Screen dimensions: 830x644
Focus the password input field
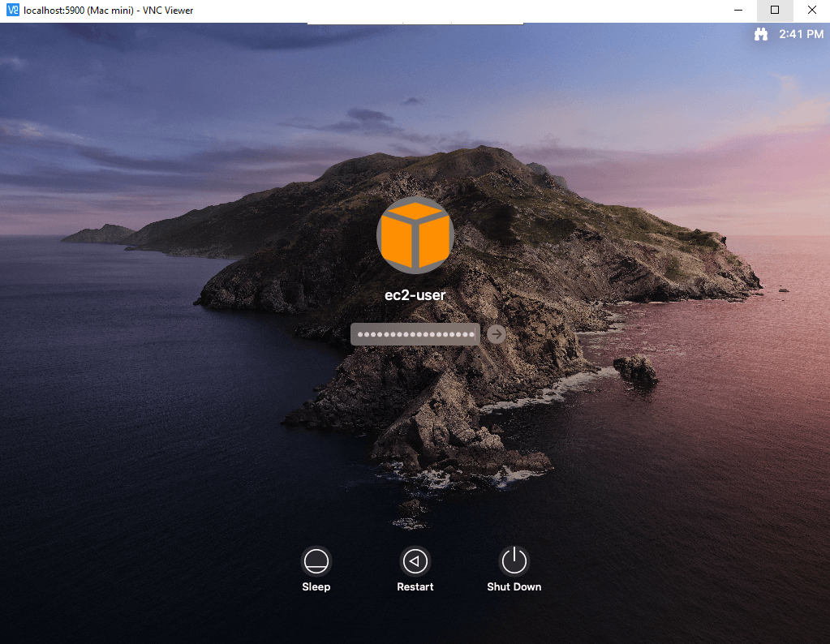[415, 334]
